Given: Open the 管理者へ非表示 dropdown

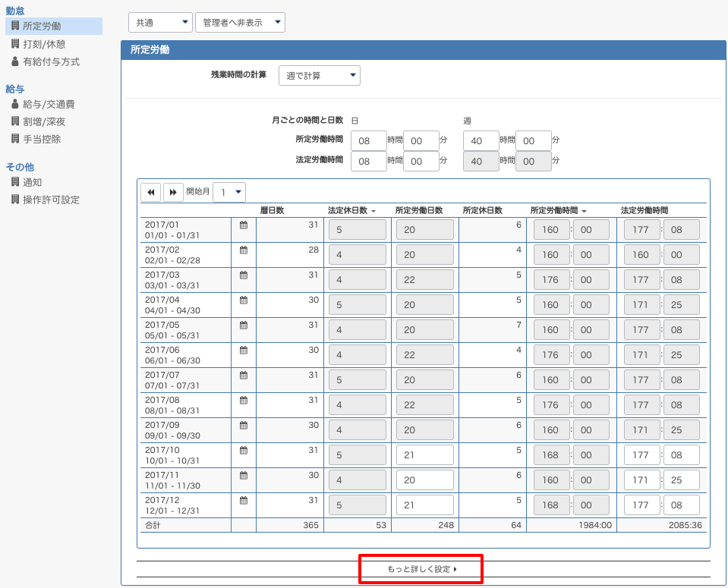Looking at the screenshot, I should [241, 23].
